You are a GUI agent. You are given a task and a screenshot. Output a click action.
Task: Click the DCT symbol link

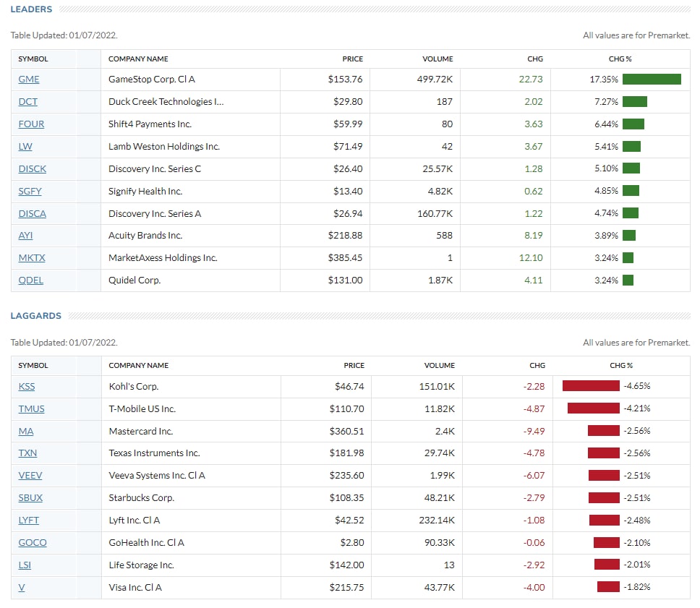pyautogui.click(x=28, y=102)
